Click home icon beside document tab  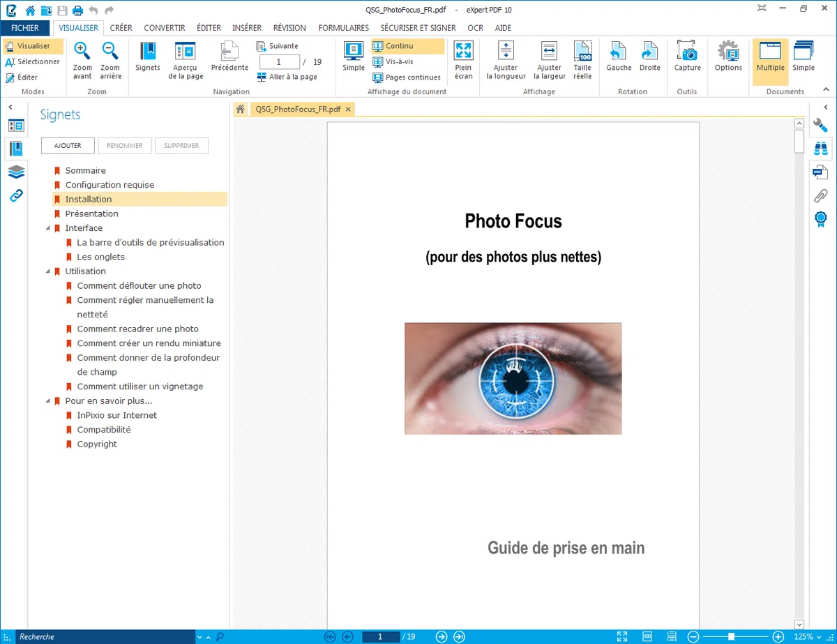click(x=240, y=110)
